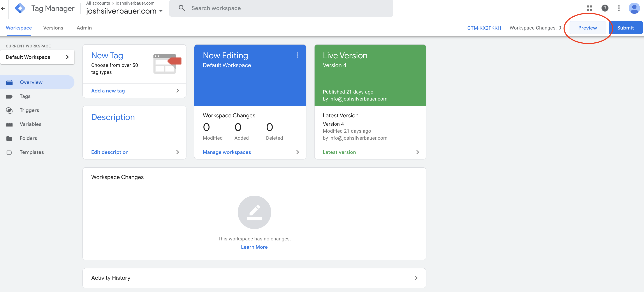Click the All accounts breadcrumb link

tap(98, 3)
